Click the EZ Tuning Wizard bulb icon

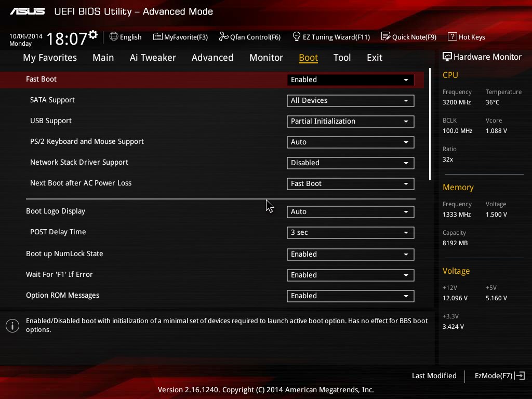296,36
